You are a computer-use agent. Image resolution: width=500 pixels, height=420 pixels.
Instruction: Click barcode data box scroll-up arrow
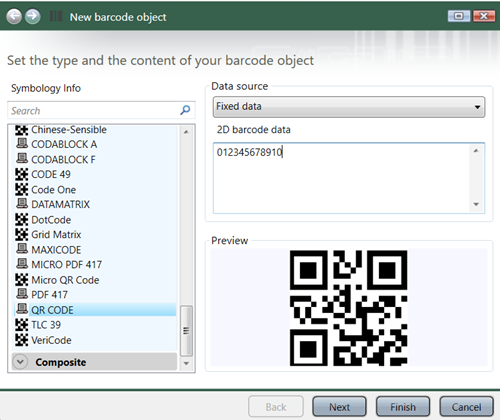click(x=476, y=151)
